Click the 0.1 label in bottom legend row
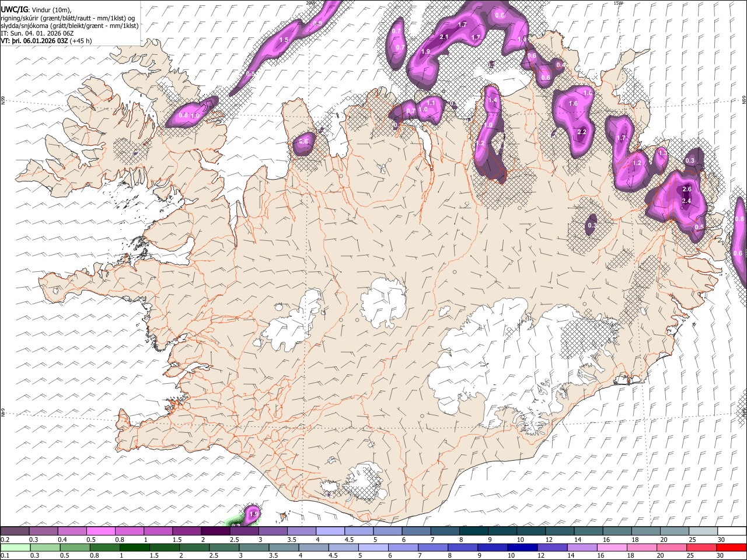The width and height of the screenshot is (747, 560). pyautogui.click(x=5, y=556)
